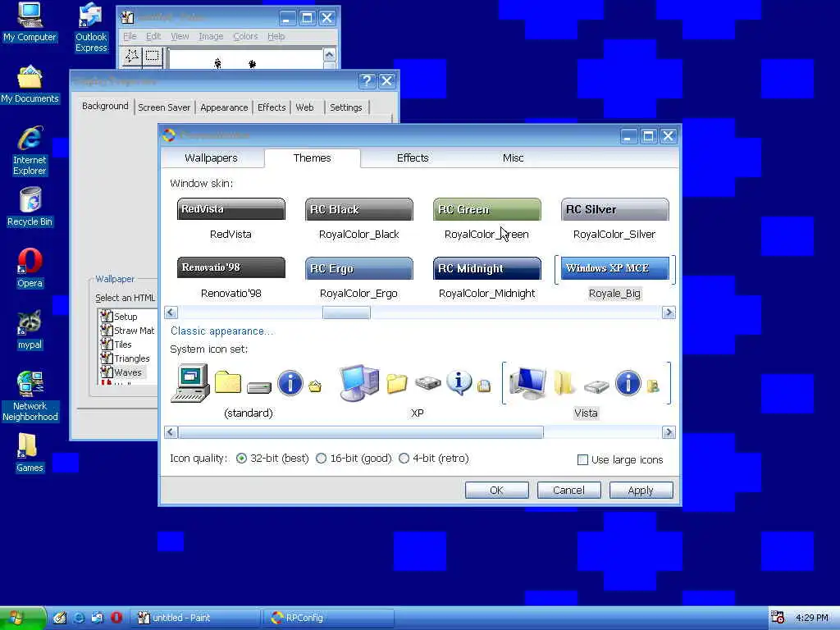Viewport: 840px width, 630px height.
Task: Enable Use large icons checkbox
Action: [582, 459]
